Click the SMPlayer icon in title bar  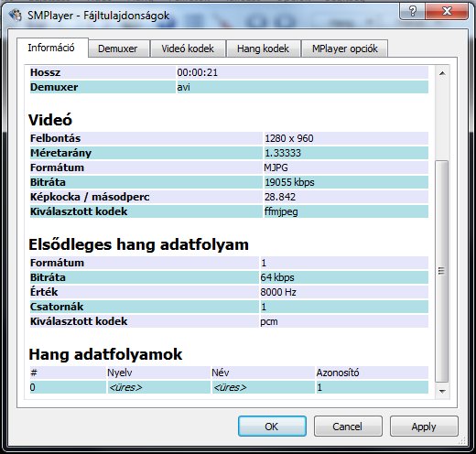(x=15, y=15)
